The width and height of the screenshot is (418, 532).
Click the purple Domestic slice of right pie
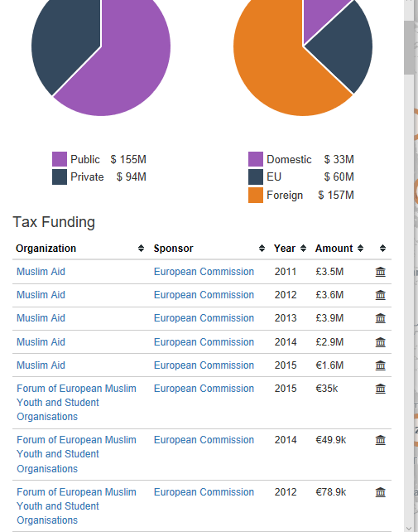[317, 13]
